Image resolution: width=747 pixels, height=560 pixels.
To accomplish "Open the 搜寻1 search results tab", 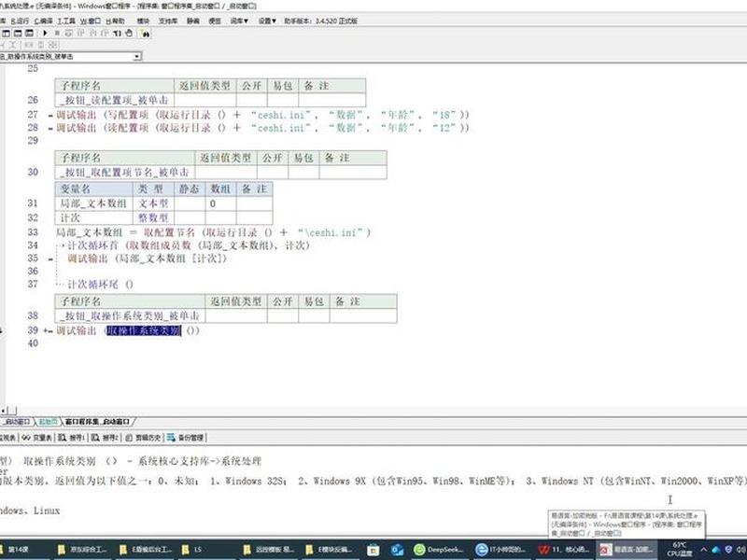I will [x=73, y=438].
